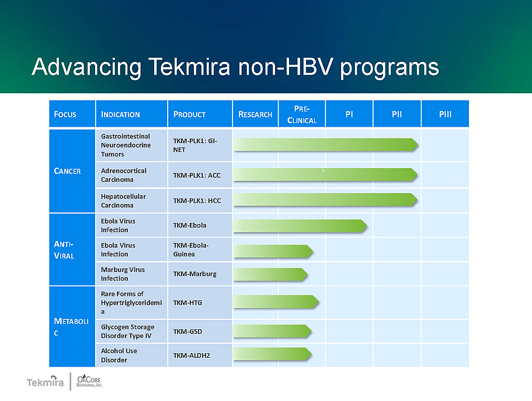532x401 pixels.
Task: Click the INDICATION column header
Action: click(x=131, y=114)
